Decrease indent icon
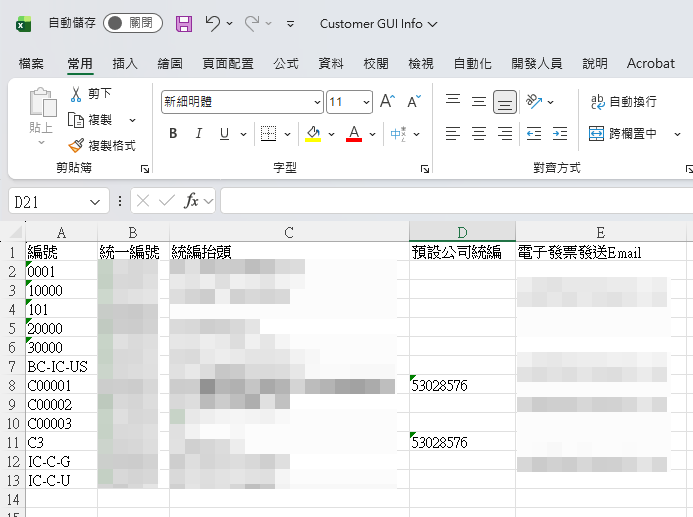The image size is (693, 517). pos(534,133)
